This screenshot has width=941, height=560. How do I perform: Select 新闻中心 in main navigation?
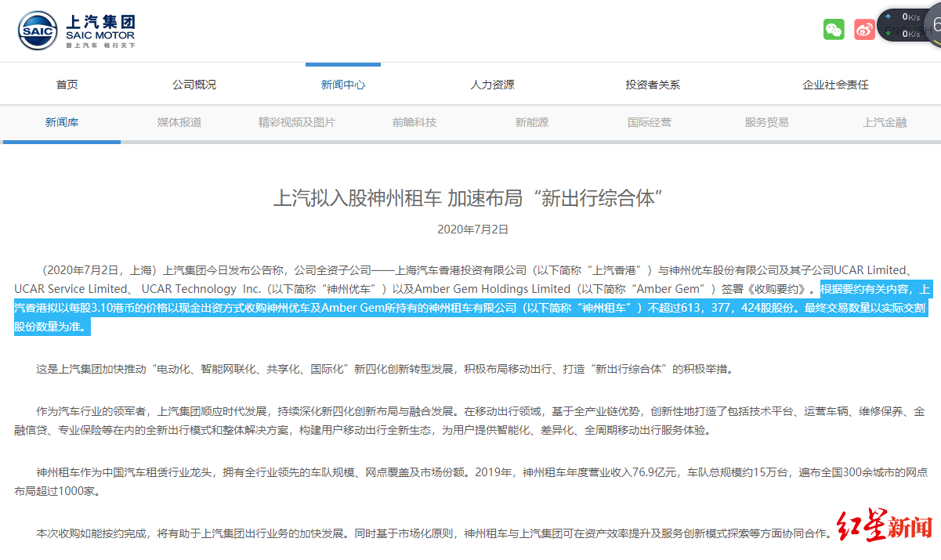[x=343, y=85]
